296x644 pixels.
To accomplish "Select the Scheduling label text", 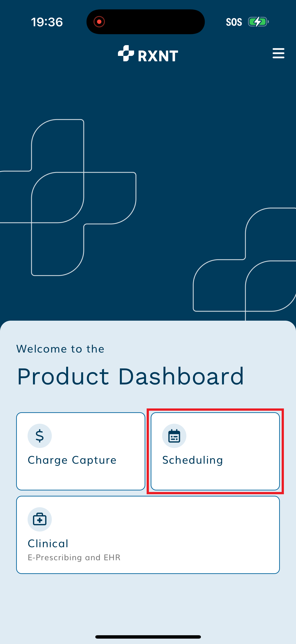I will pos(192,460).
